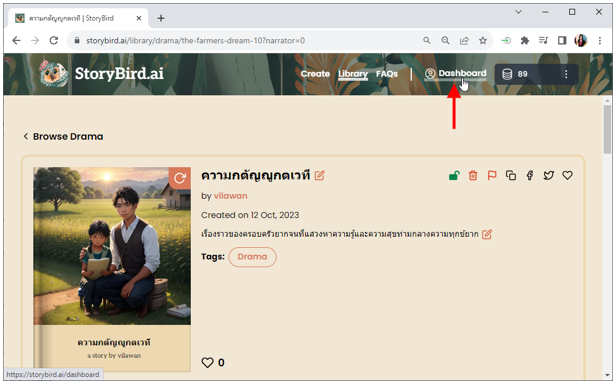Go back via Browse Drama chevron
This screenshot has width=615, height=384.
pyautogui.click(x=26, y=136)
